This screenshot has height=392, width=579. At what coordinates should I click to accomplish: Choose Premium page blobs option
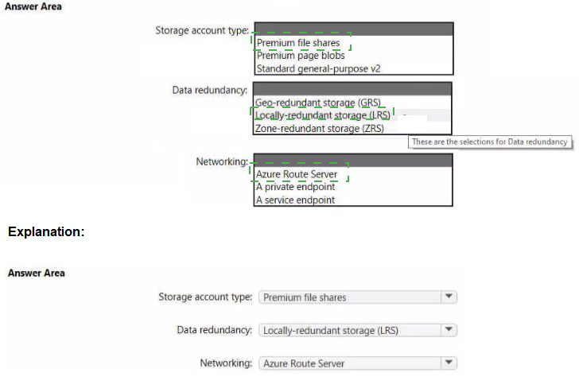point(301,56)
